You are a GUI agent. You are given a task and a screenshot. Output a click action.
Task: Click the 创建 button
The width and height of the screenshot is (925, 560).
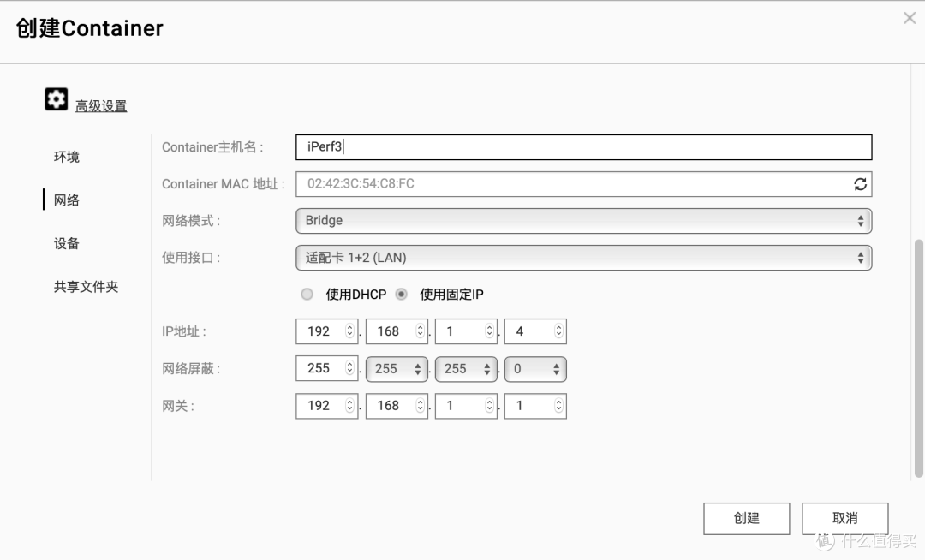[x=746, y=519]
